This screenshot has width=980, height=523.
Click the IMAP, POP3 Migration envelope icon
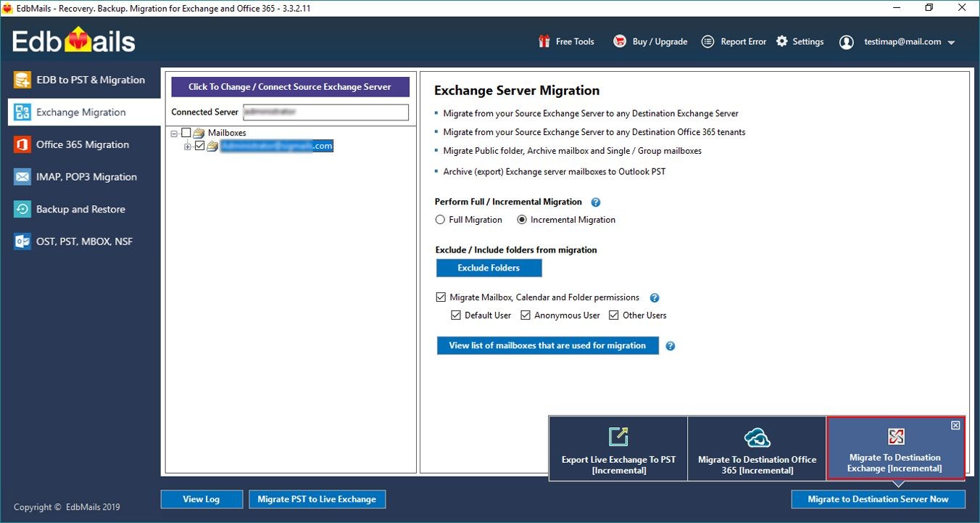22,177
